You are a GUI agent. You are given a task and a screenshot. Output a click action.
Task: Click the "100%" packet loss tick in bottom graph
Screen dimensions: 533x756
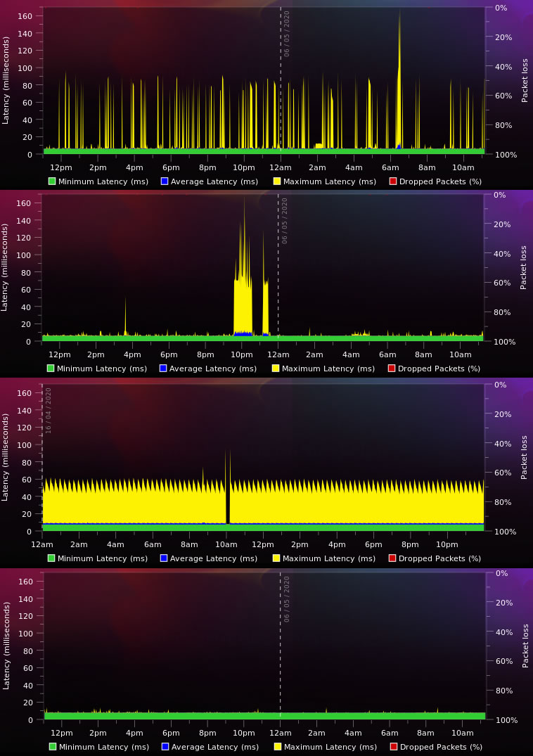pyautogui.click(x=506, y=720)
